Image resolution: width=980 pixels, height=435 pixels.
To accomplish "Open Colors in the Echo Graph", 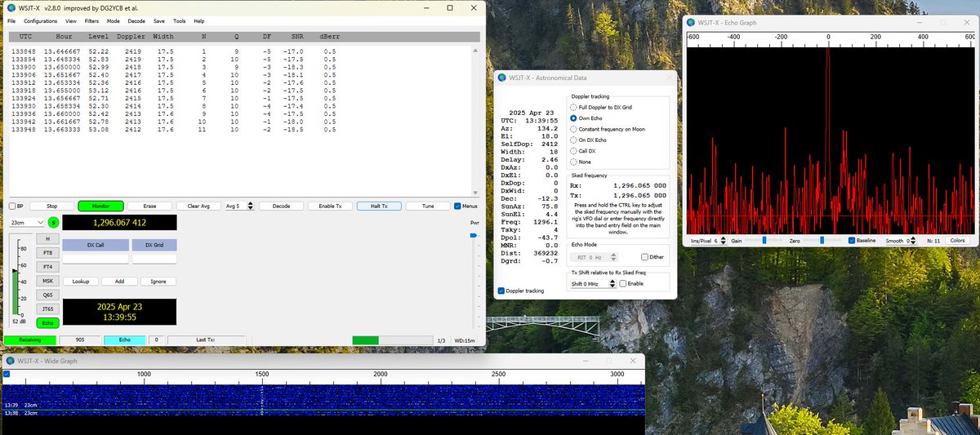I will [957, 241].
